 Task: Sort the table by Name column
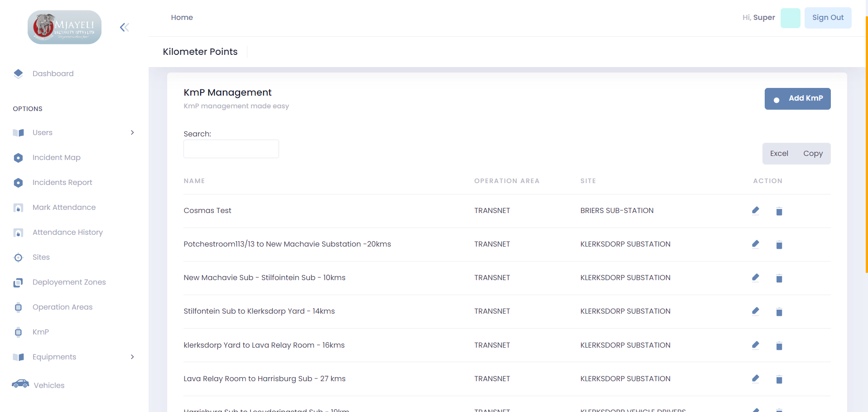(x=194, y=181)
